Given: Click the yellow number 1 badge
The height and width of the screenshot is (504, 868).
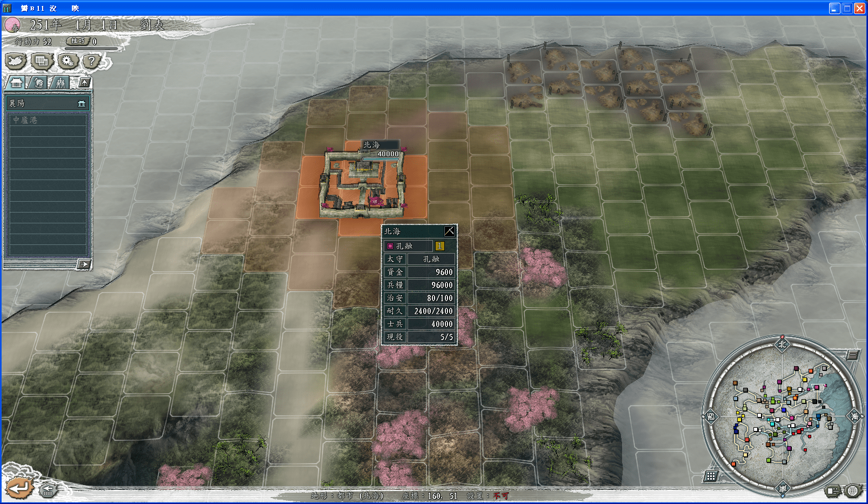Looking at the screenshot, I should pyautogui.click(x=439, y=246).
